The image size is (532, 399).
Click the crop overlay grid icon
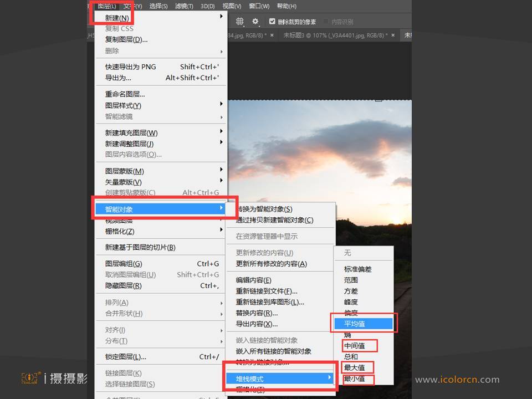click(240, 22)
